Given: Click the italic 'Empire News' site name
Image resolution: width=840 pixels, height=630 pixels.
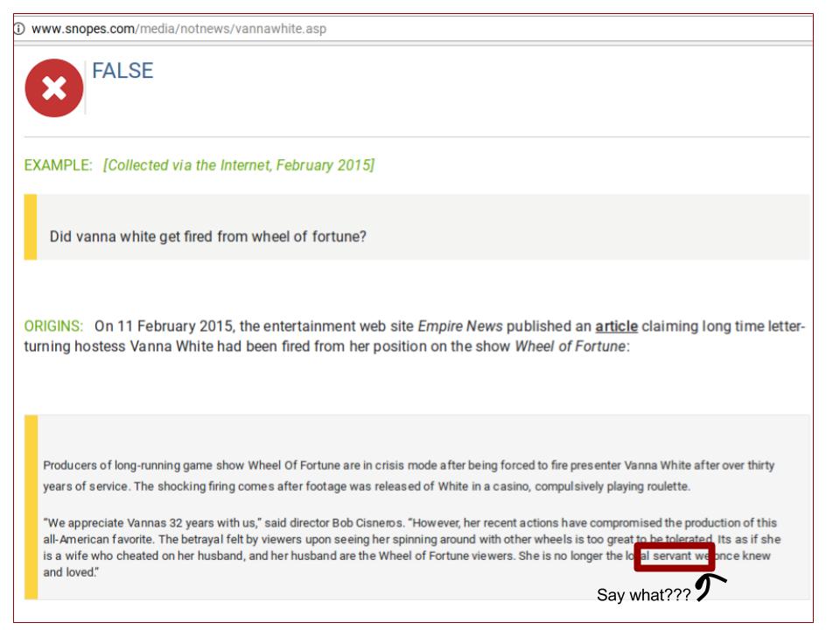Looking at the screenshot, I should [x=460, y=326].
